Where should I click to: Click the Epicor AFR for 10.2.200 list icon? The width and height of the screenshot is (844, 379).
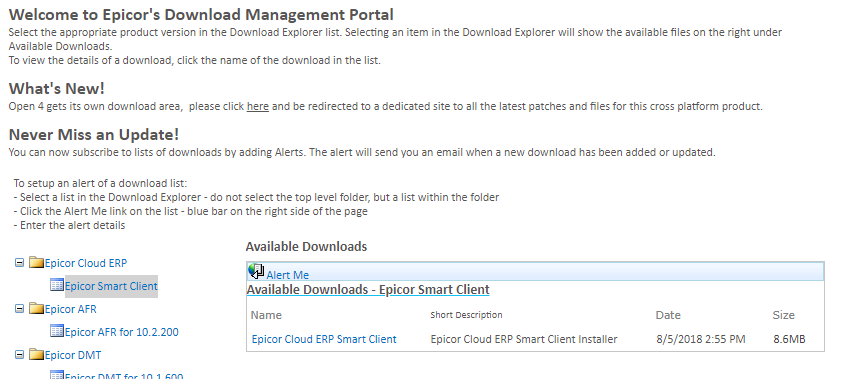click(x=57, y=331)
